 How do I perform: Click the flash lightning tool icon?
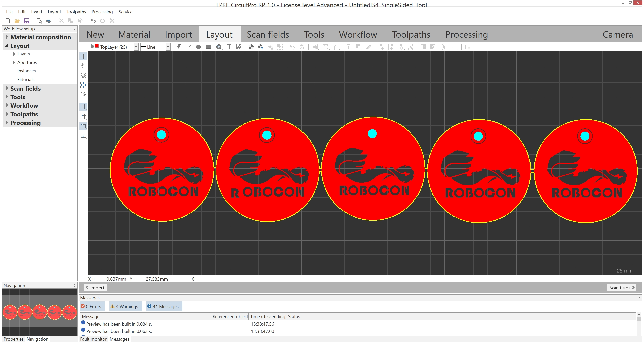coord(179,47)
